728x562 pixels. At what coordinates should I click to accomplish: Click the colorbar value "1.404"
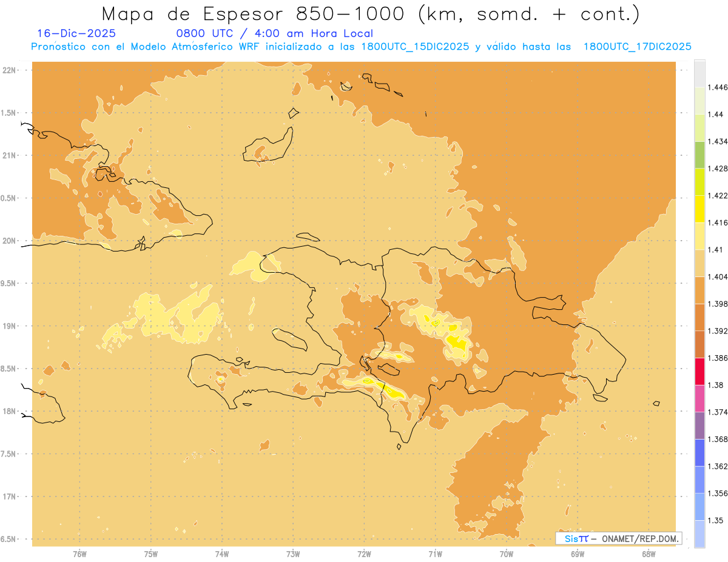tap(718, 276)
